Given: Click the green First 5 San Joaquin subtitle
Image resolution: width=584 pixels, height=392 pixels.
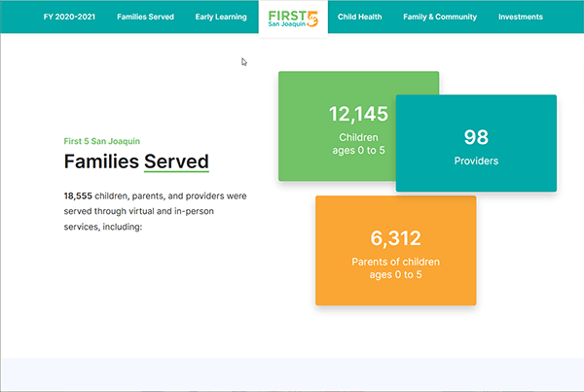Looking at the screenshot, I should click(101, 141).
